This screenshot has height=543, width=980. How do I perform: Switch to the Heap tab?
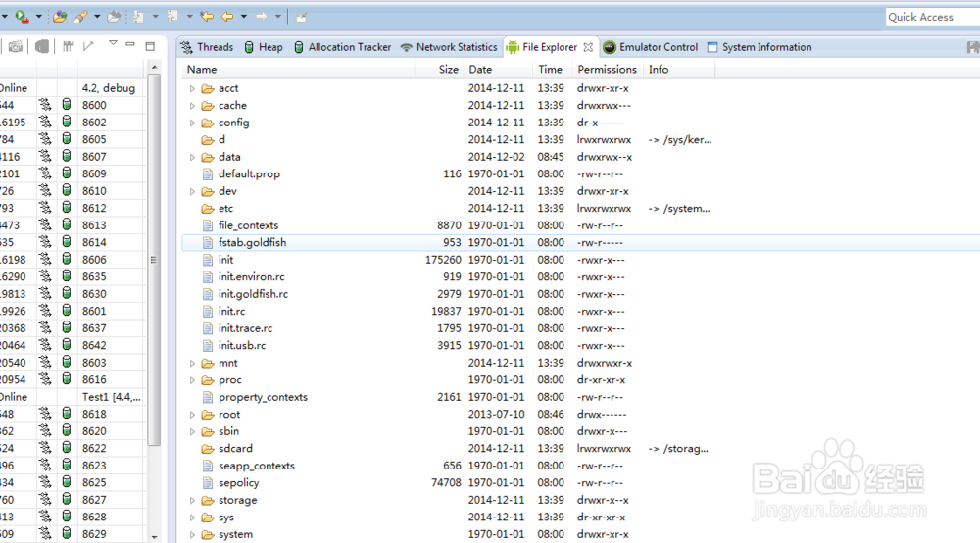pyautogui.click(x=263, y=47)
